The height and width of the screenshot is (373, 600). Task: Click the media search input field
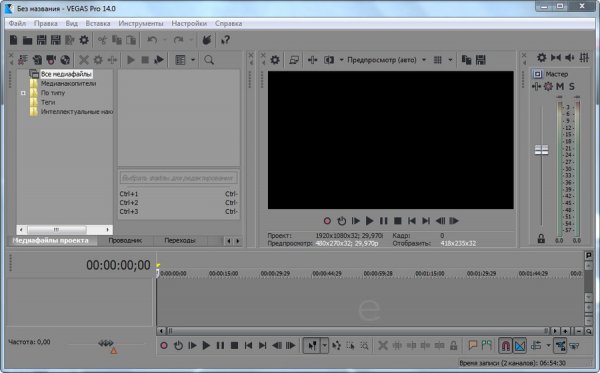pyautogui.click(x=179, y=178)
